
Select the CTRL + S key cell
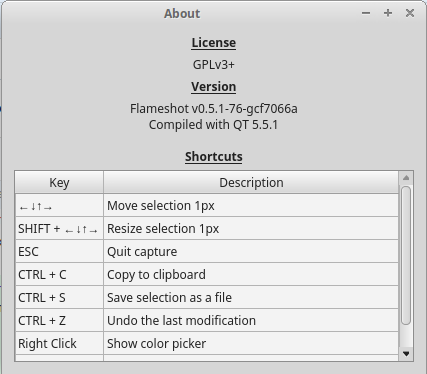59,298
